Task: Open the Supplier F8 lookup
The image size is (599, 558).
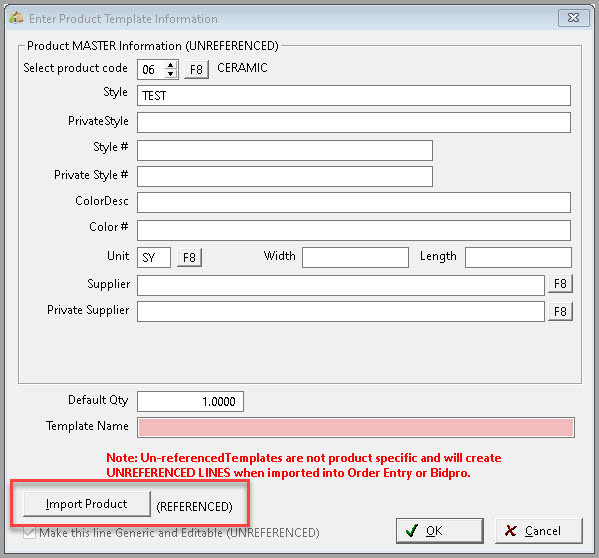Action: [560, 284]
